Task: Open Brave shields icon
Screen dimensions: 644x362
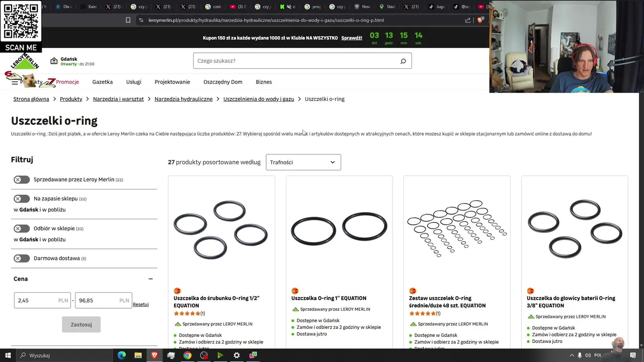Action: [x=480, y=20]
